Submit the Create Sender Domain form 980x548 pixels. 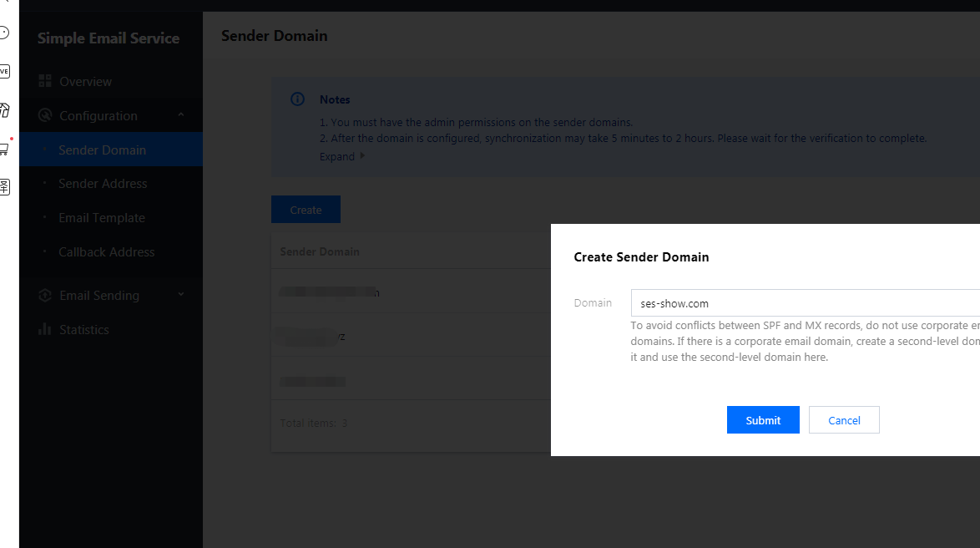tap(763, 420)
